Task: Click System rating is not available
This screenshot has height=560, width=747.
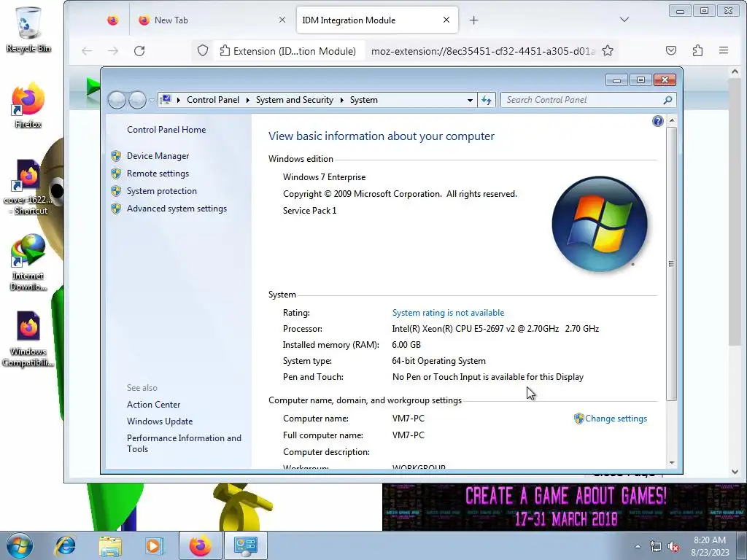Action: pos(448,313)
